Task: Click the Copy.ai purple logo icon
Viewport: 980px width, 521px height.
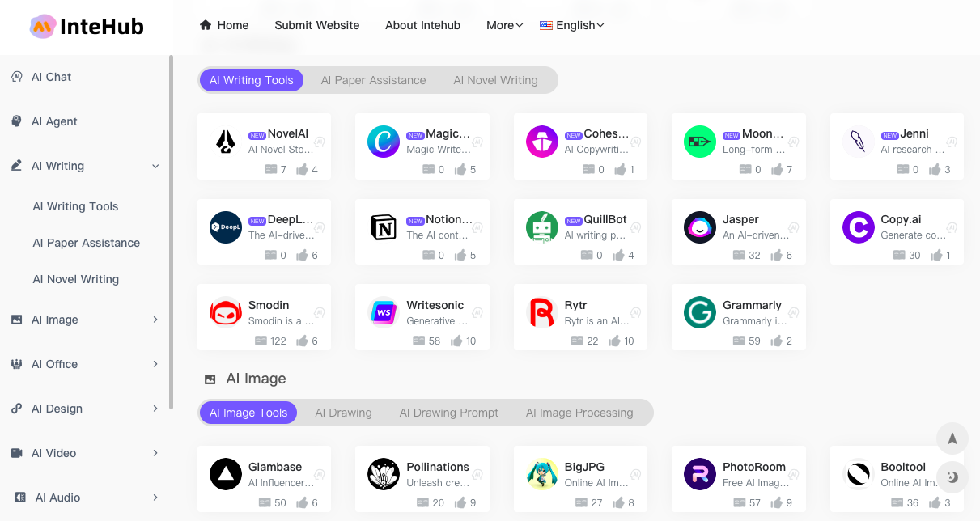Action: [859, 227]
